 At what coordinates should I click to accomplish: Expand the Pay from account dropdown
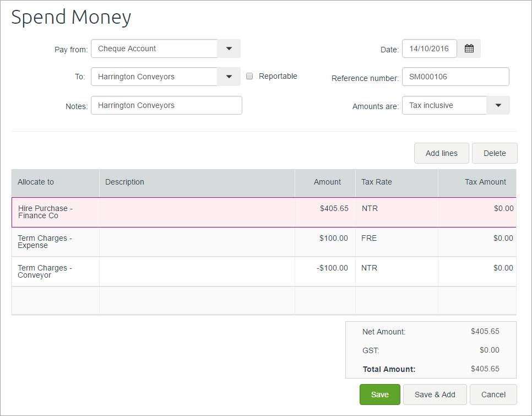(229, 48)
